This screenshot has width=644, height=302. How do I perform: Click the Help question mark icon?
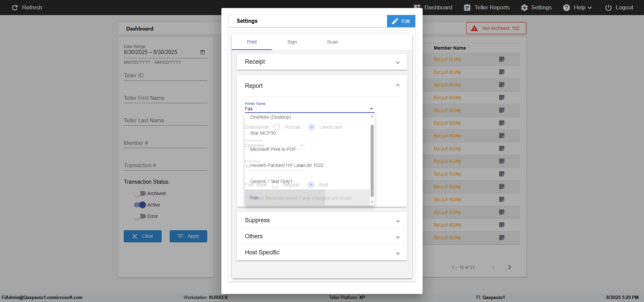click(567, 7)
